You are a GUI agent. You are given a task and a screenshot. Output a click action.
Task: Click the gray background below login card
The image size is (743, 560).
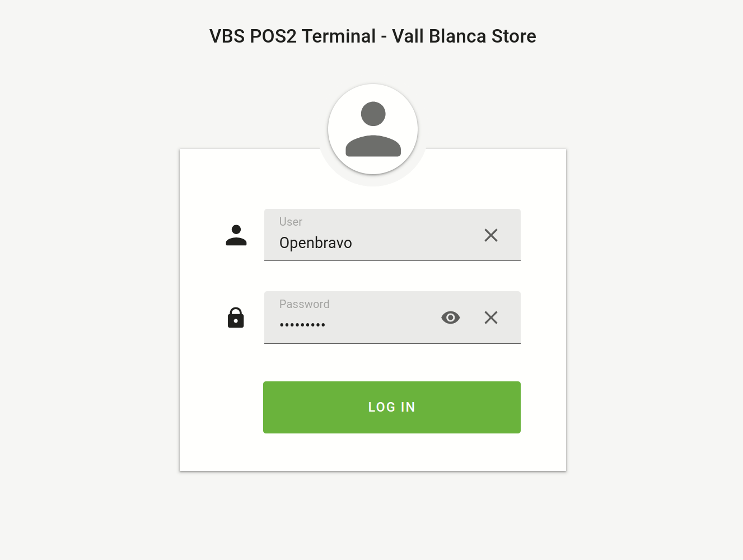click(373, 515)
